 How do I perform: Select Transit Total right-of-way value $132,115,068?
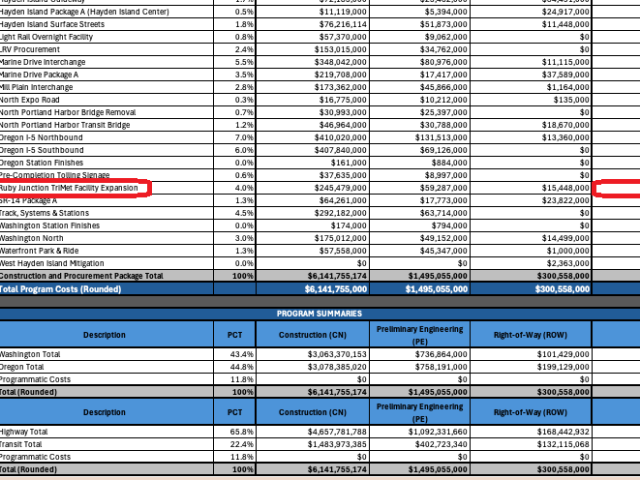click(563, 444)
